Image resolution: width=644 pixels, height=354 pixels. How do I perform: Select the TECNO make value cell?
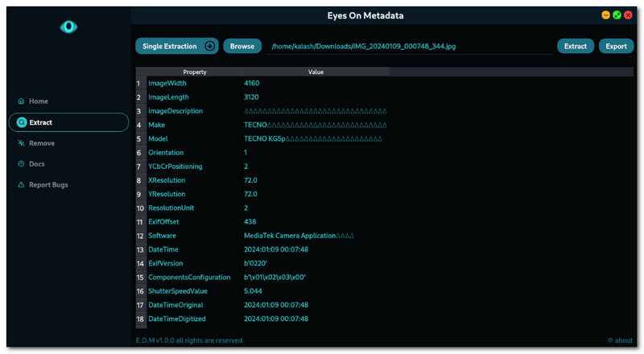pyautogui.click(x=316, y=125)
